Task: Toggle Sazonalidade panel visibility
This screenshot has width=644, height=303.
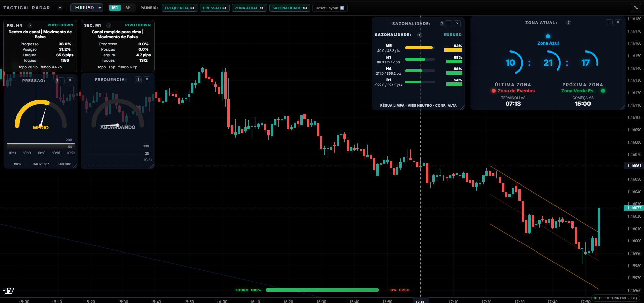Action: [x=290, y=8]
